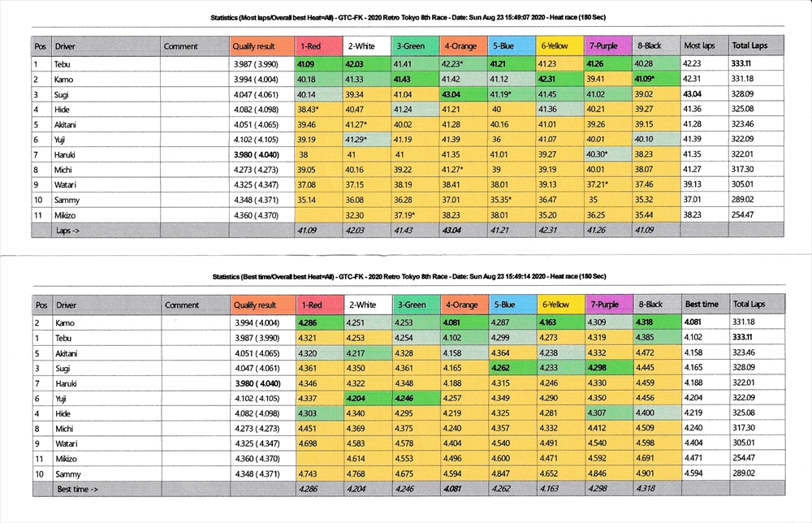Click the "Best time ->" footer row label
The width and height of the screenshot is (812, 523).
(76, 490)
